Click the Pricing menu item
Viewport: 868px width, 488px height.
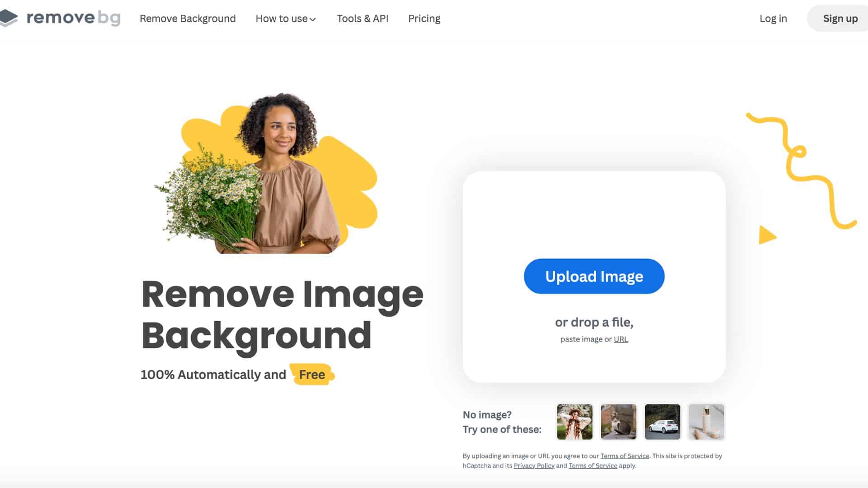point(425,19)
